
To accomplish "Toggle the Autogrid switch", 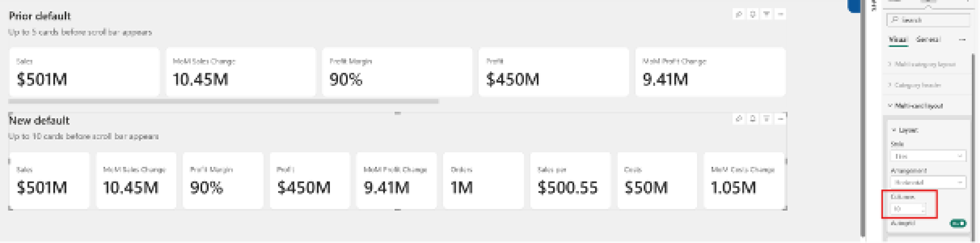I will (958, 223).
